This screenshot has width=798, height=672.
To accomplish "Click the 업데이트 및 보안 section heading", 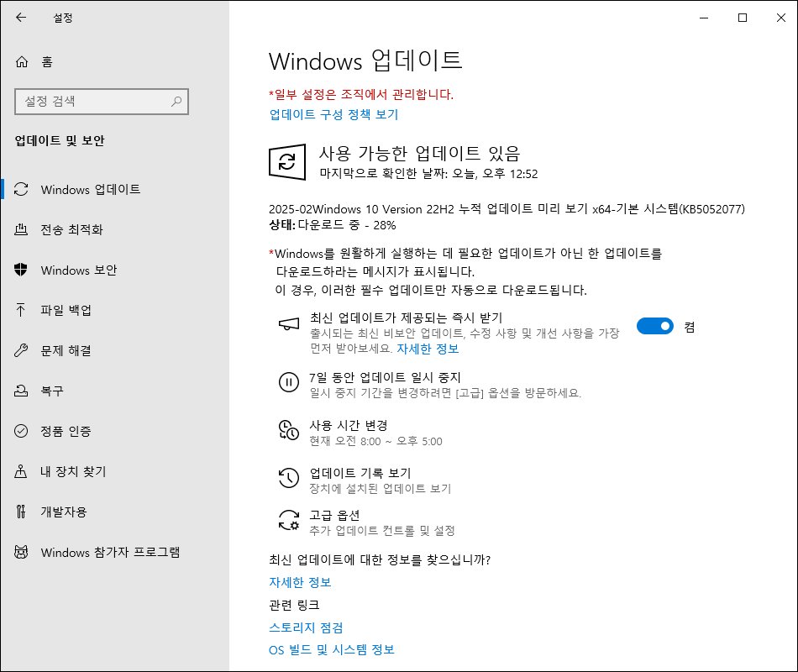I will [60, 140].
